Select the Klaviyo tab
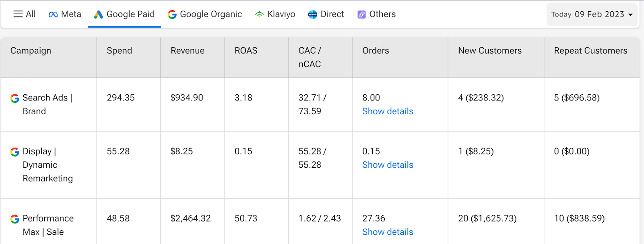The width and height of the screenshot is (644, 244). (x=281, y=15)
